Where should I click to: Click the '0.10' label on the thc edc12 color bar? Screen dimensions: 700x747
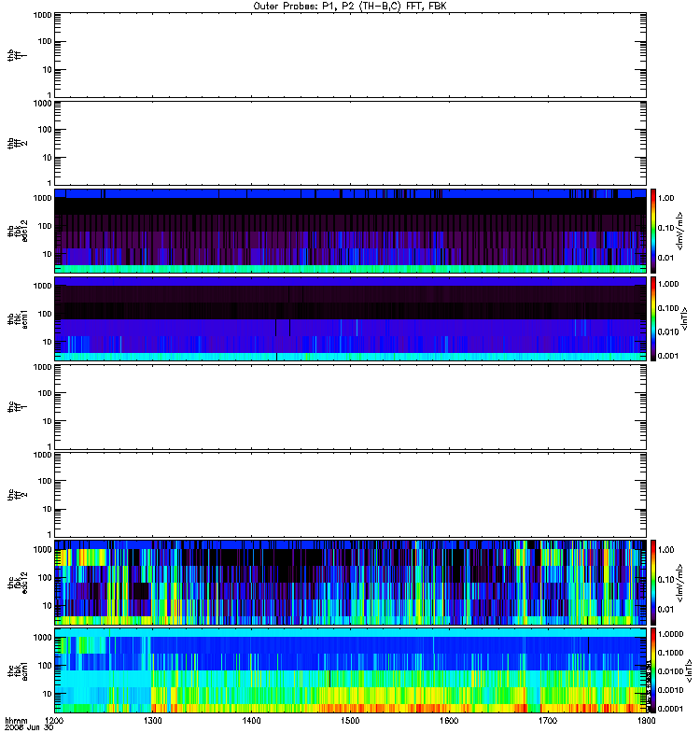[666, 579]
